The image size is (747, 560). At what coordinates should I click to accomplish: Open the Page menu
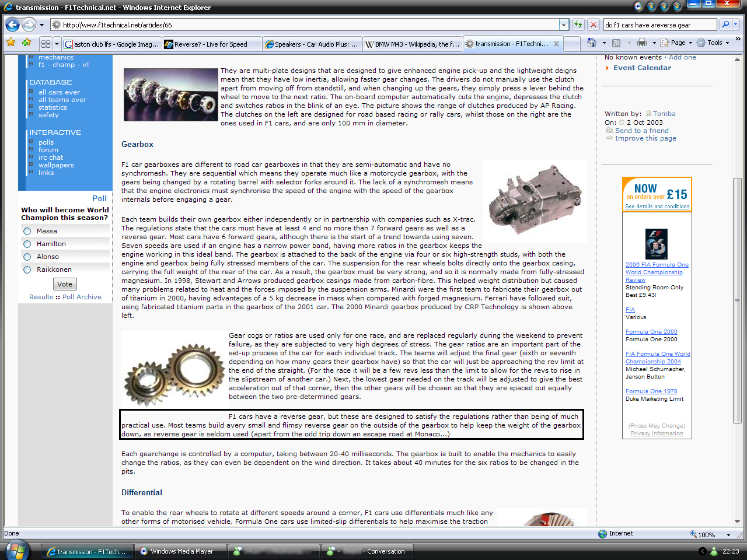676,43
